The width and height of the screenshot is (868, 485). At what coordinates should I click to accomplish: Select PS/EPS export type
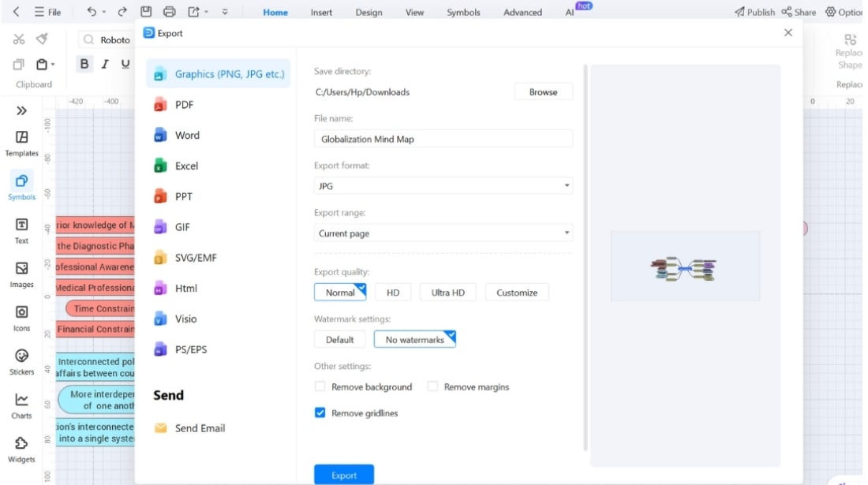click(x=180, y=349)
